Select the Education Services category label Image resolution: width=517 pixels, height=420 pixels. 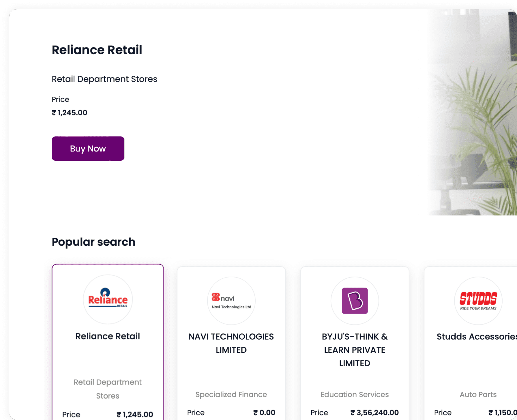(x=355, y=395)
